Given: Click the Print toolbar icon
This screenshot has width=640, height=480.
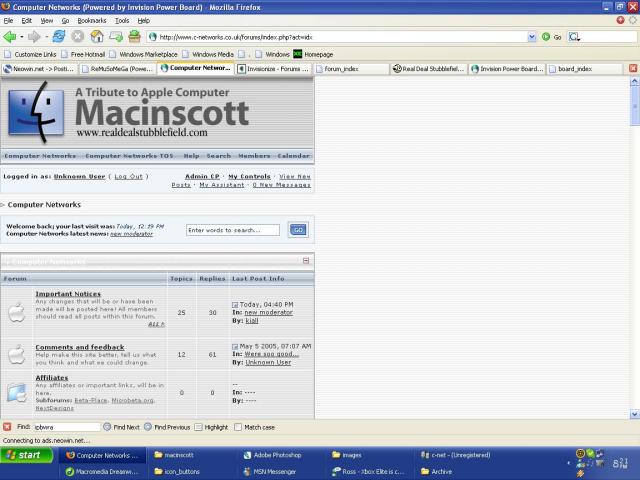Looking at the screenshot, I should 134,36.
